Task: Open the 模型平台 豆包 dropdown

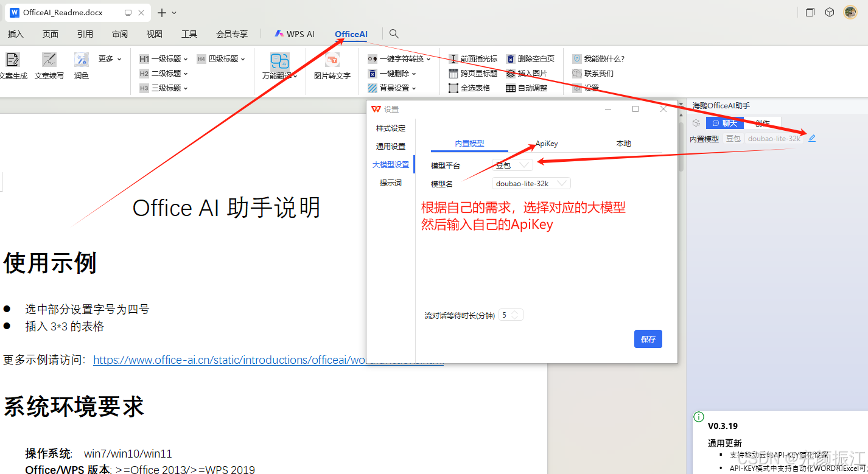Action: tap(513, 165)
